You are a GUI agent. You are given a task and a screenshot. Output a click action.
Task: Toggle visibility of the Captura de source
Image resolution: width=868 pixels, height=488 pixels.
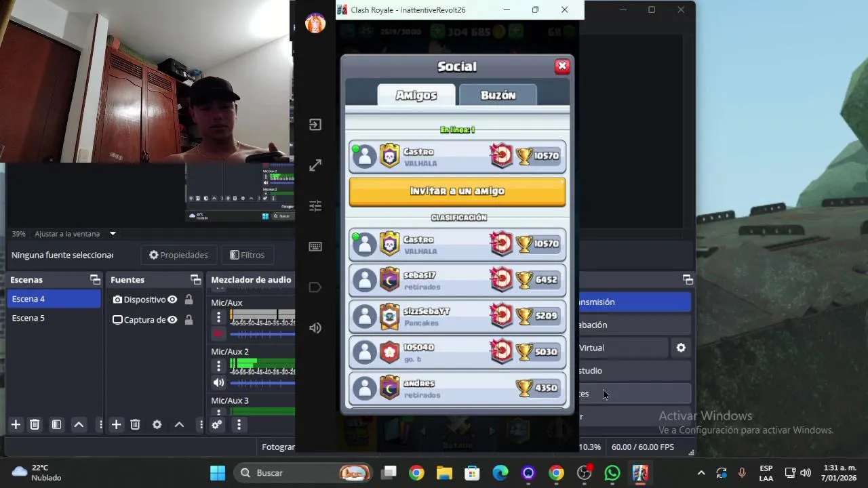[172, 320]
